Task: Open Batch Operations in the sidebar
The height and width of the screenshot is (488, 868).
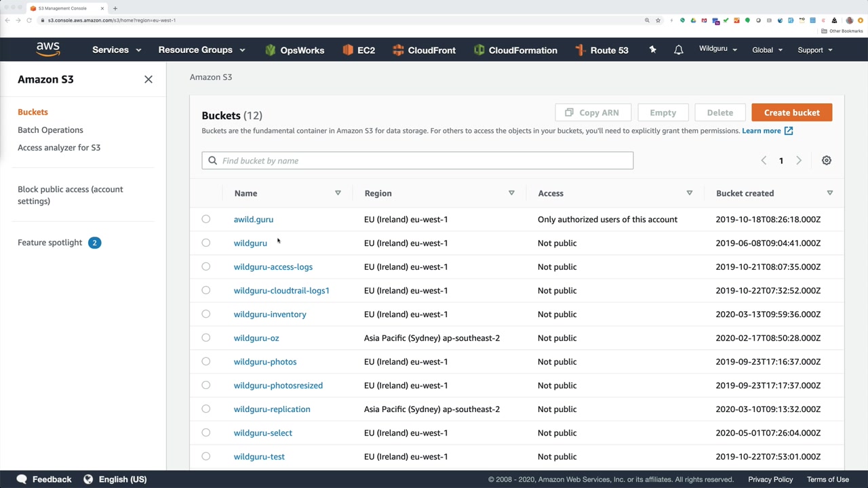Action: coord(50,130)
